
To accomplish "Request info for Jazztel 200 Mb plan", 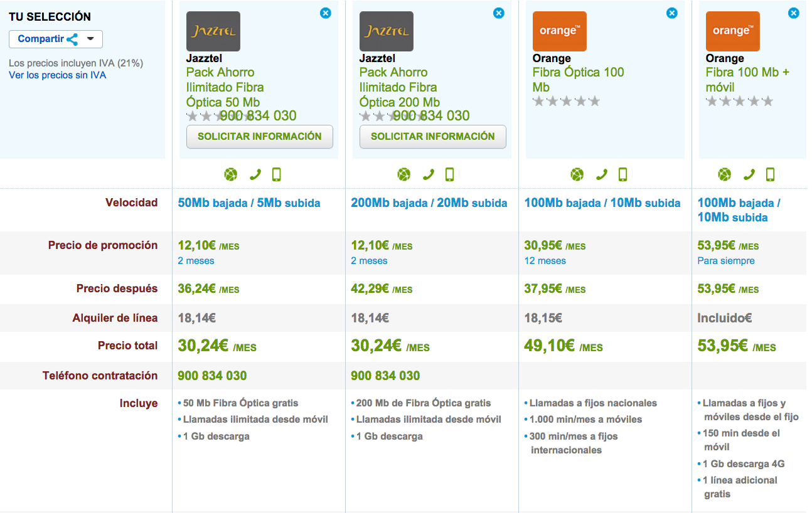I will point(433,137).
